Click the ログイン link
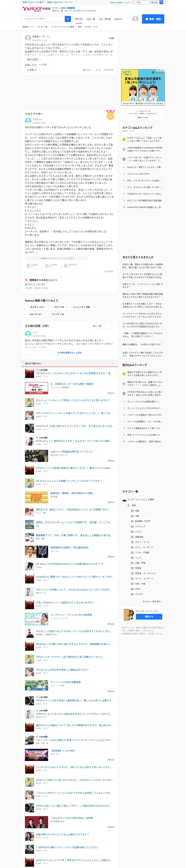 [56, 11]
